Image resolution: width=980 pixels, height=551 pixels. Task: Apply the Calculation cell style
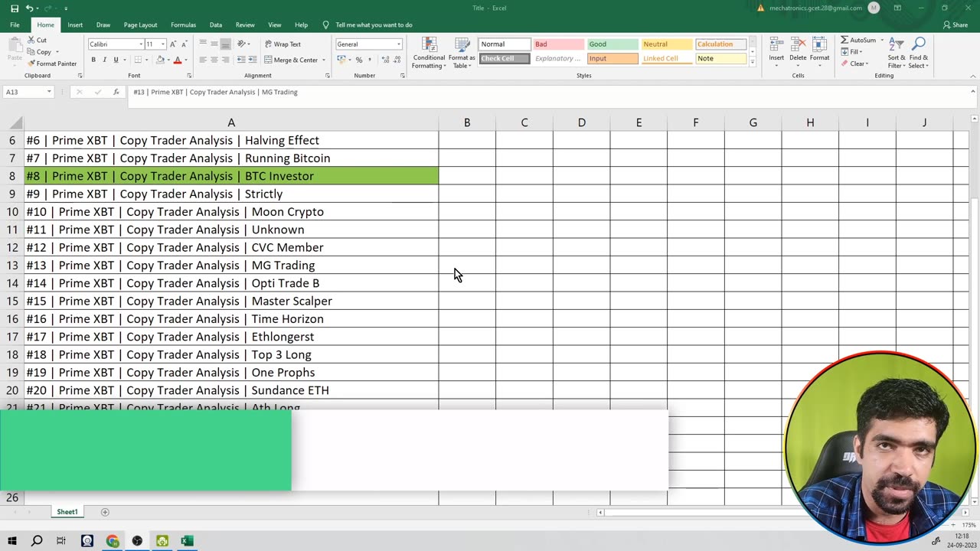click(x=720, y=44)
